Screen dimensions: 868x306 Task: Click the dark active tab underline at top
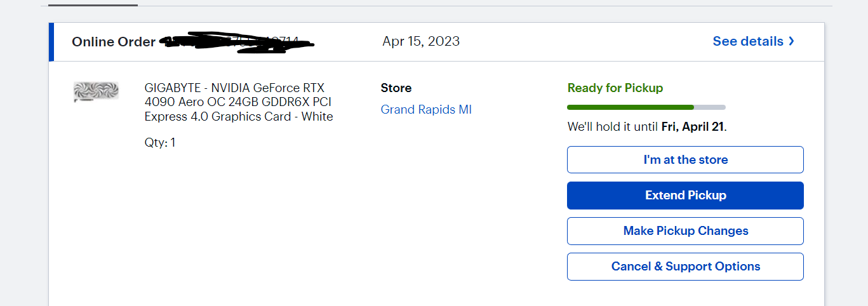pyautogui.click(x=93, y=5)
